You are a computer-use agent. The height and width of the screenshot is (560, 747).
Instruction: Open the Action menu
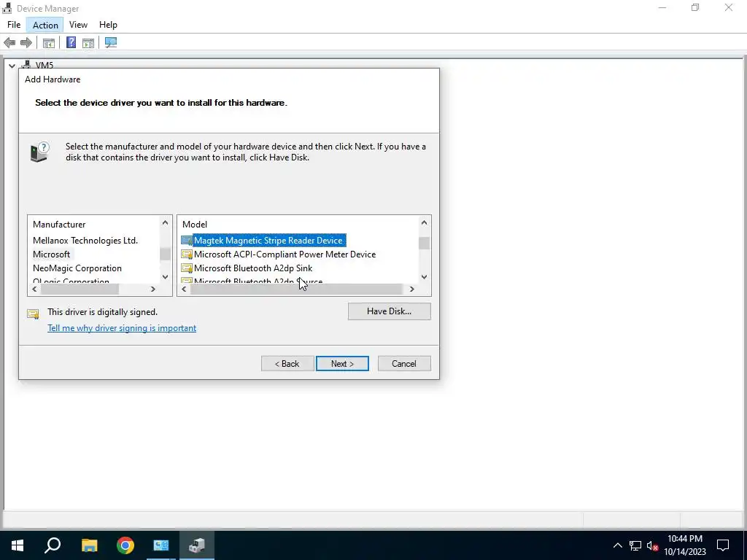[x=45, y=25]
